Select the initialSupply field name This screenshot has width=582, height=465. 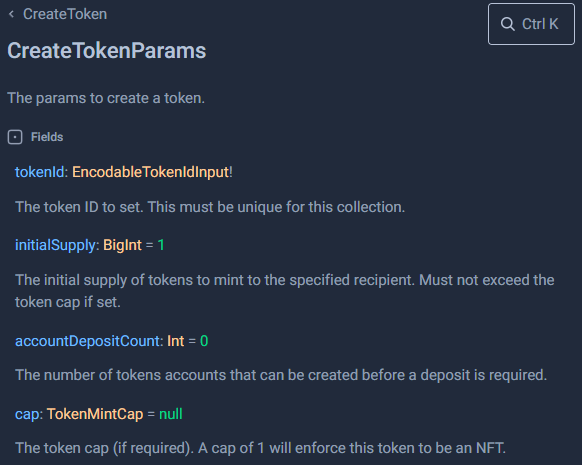(x=55, y=245)
